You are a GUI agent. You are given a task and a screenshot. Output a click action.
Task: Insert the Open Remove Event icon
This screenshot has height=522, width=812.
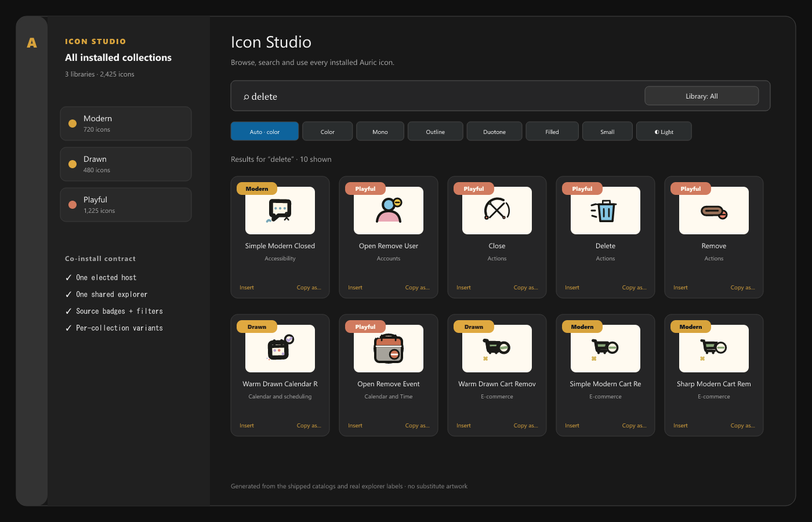[x=355, y=426]
